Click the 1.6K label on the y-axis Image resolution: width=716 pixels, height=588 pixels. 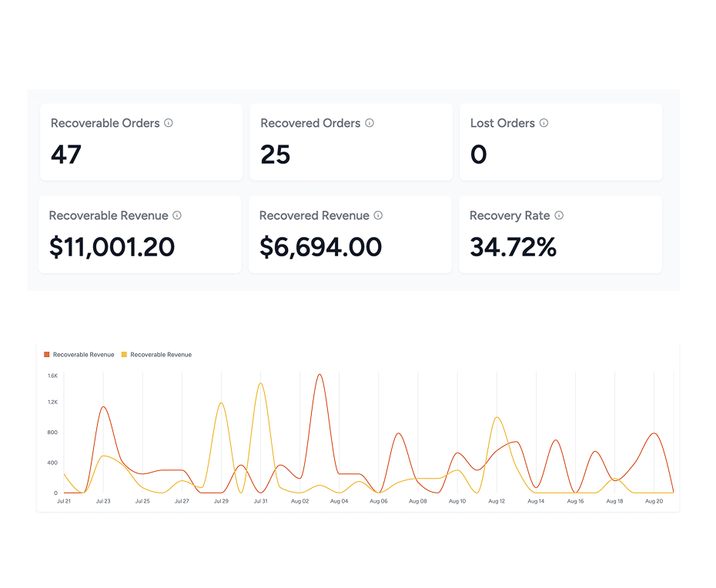pos(52,376)
